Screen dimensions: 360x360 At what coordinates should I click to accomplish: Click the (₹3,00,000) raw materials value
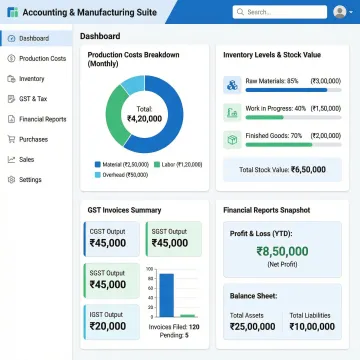(326, 81)
